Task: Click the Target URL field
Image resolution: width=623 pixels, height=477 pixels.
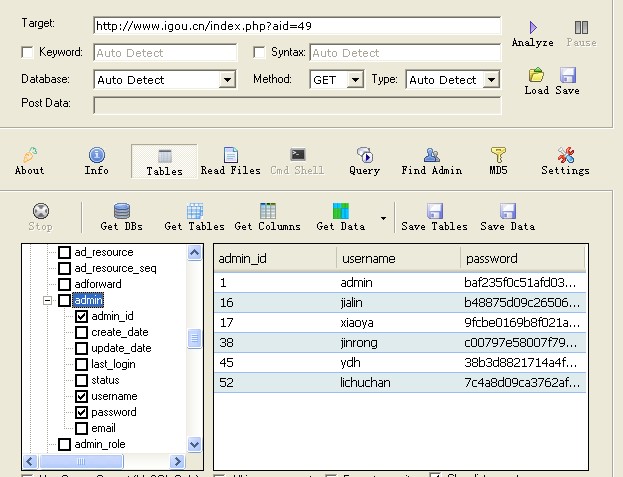Action: pyautogui.click(x=297, y=26)
